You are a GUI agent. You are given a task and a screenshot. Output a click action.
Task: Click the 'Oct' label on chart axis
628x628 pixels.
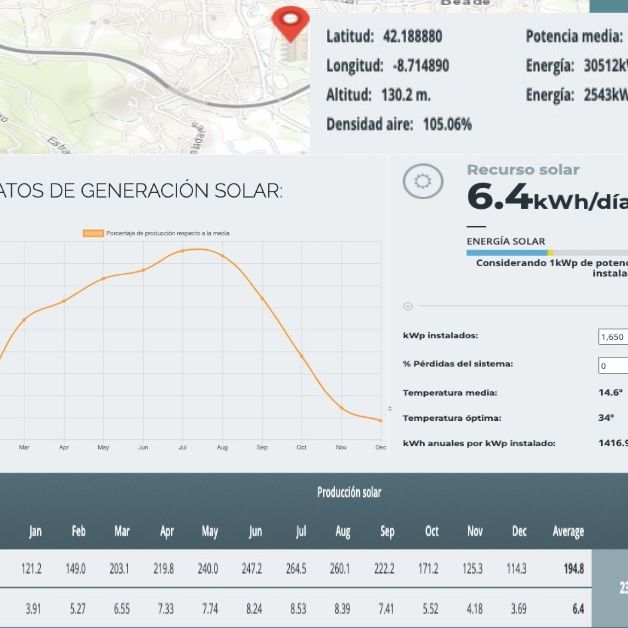(x=302, y=447)
